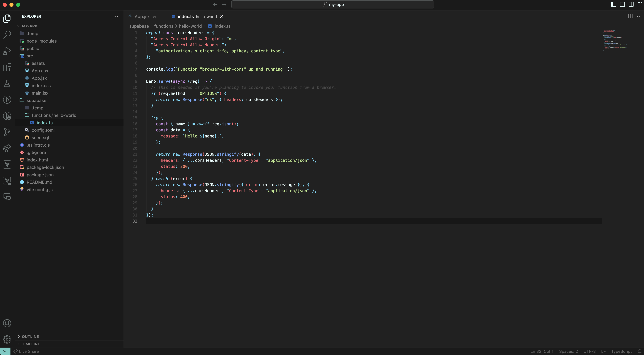The width and height of the screenshot is (644, 355).
Task: Collapse the functions/hello-world folder
Action: [x=70, y=115]
